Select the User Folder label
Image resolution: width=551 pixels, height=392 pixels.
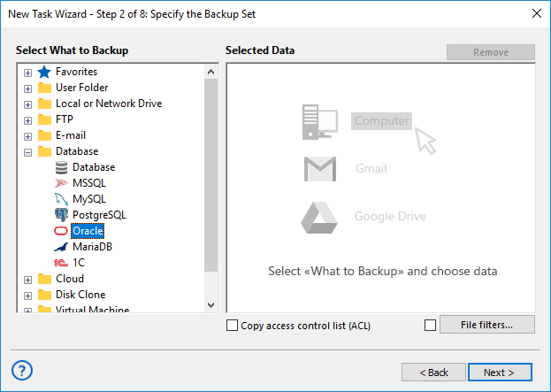(x=82, y=88)
